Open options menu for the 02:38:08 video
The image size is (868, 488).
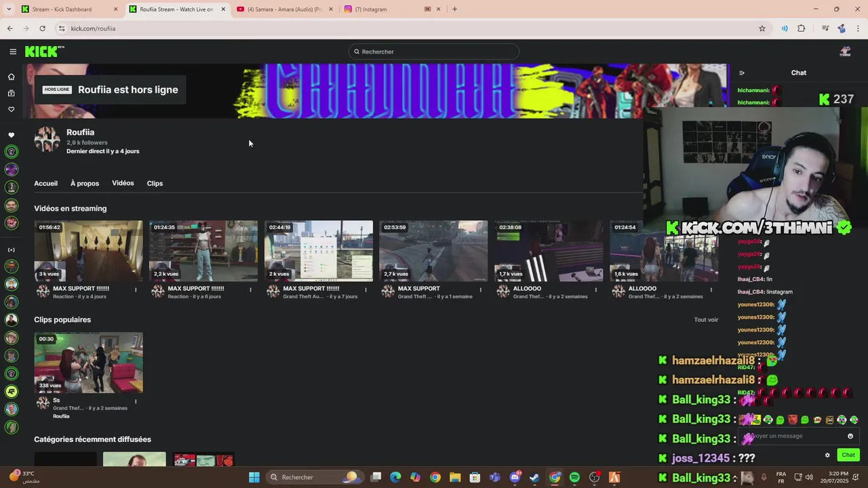point(596,289)
